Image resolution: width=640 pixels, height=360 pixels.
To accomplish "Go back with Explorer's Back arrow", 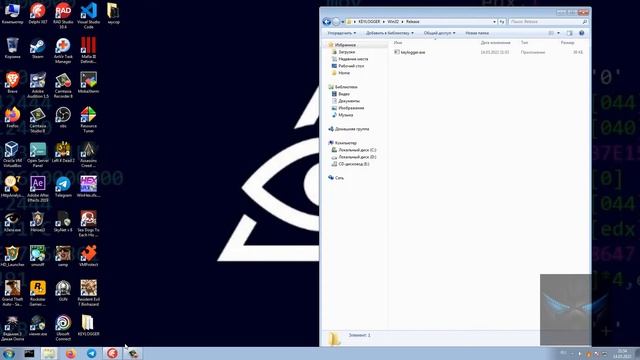I will tap(327, 22).
